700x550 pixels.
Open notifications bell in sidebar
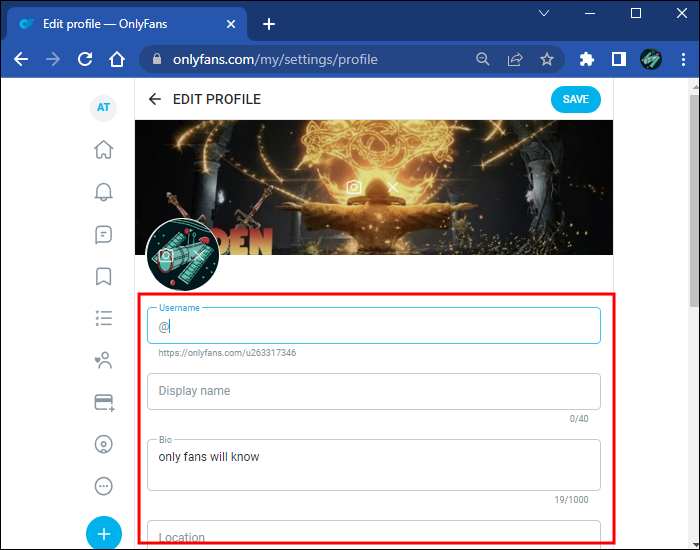(x=104, y=192)
